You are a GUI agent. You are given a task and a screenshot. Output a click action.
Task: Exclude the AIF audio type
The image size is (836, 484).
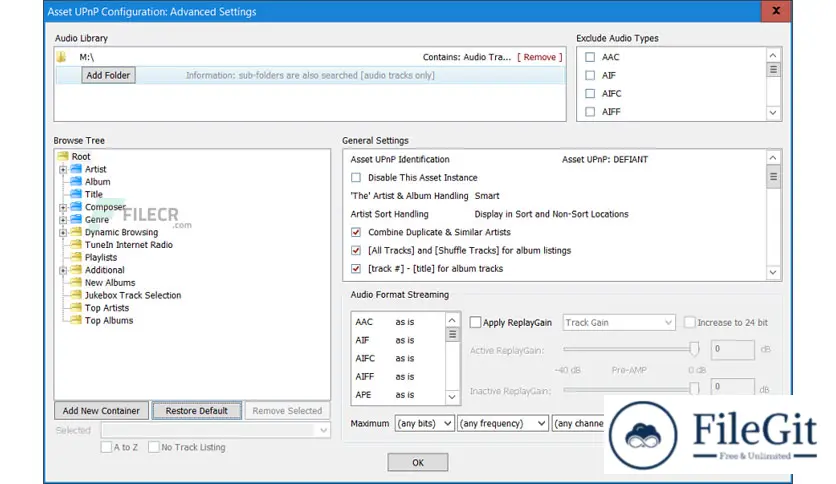tap(590, 75)
